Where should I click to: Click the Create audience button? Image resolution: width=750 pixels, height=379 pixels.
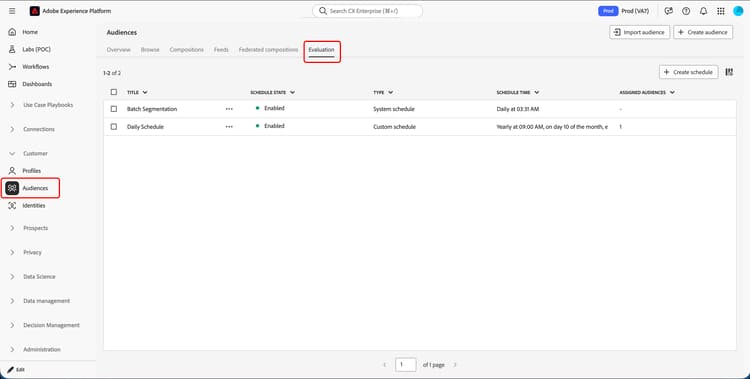click(x=703, y=32)
